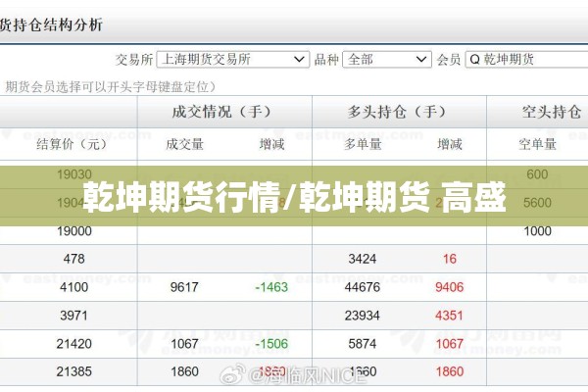Viewport: 588px width, 392px height.
Task: Click the 成交情况（手） column group header
Action: tap(224, 112)
